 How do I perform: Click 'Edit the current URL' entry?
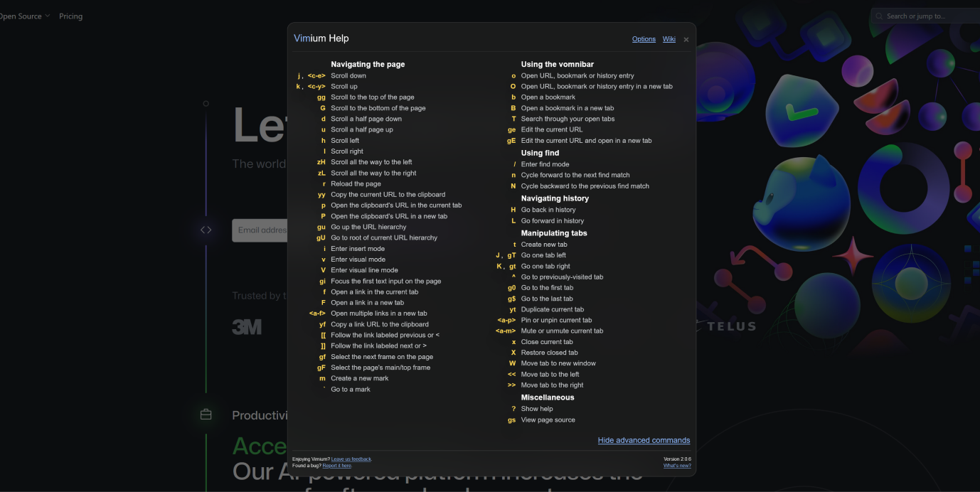point(552,129)
